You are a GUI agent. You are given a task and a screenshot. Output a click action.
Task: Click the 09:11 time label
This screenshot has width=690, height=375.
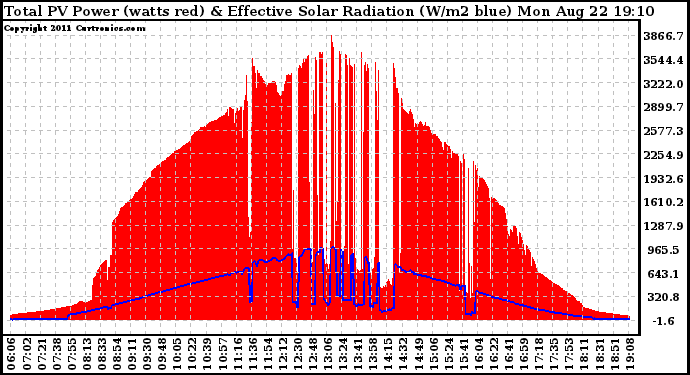click(x=132, y=354)
